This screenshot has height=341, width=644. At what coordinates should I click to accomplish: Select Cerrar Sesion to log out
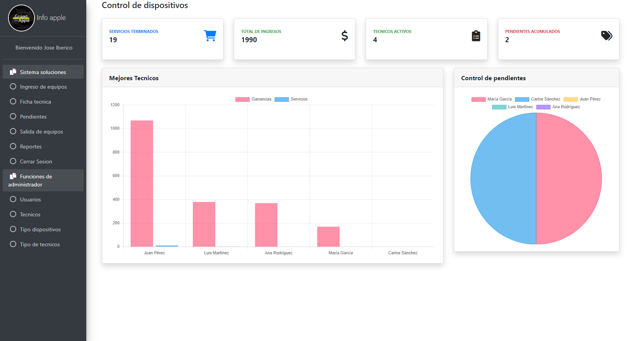pos(43,161)
